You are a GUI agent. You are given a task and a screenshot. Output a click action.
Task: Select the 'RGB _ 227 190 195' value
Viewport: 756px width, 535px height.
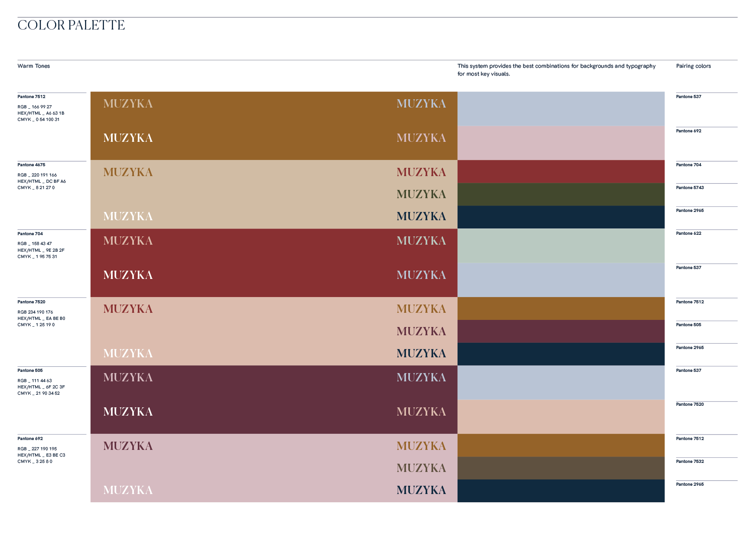click(x=37, y=449)
